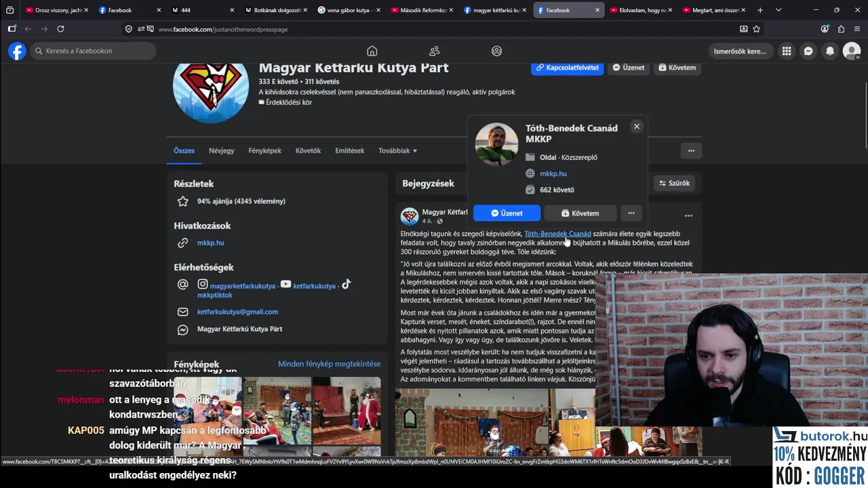868x488 pixels.
Task: Open the Messenger icon in the header
Action: click(808, 51)
